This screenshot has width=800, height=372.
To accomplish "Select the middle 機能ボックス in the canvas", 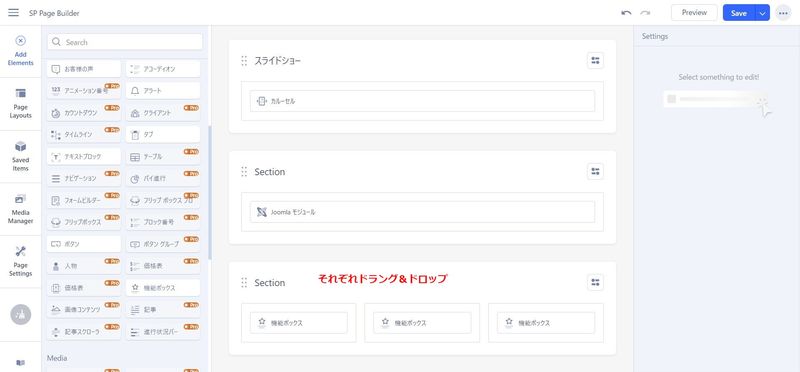I will (x=422, y=323).
